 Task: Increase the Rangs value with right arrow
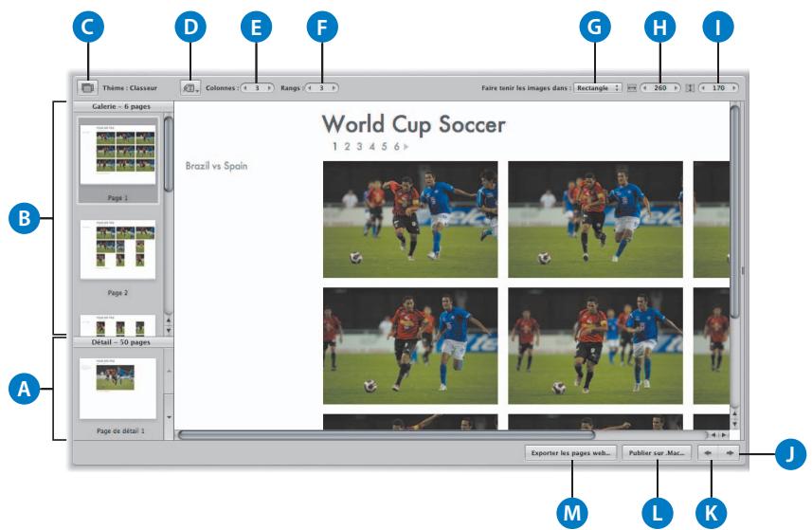click(333, 88)
